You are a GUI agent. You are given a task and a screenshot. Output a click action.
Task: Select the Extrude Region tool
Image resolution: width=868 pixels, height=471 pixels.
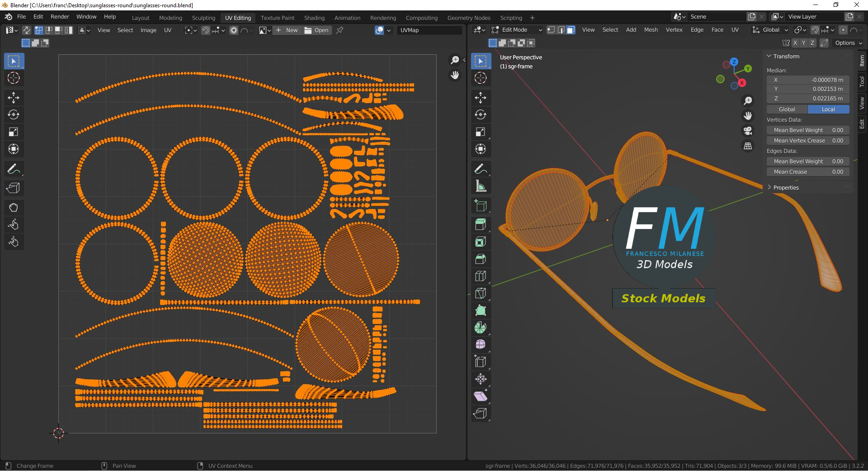point(481,224)
